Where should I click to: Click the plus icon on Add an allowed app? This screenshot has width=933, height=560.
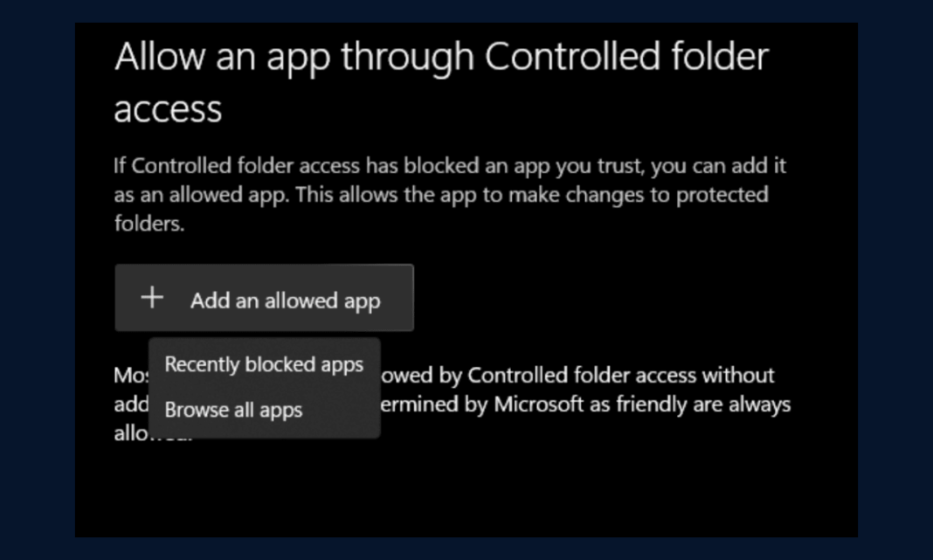pos(152,298)
